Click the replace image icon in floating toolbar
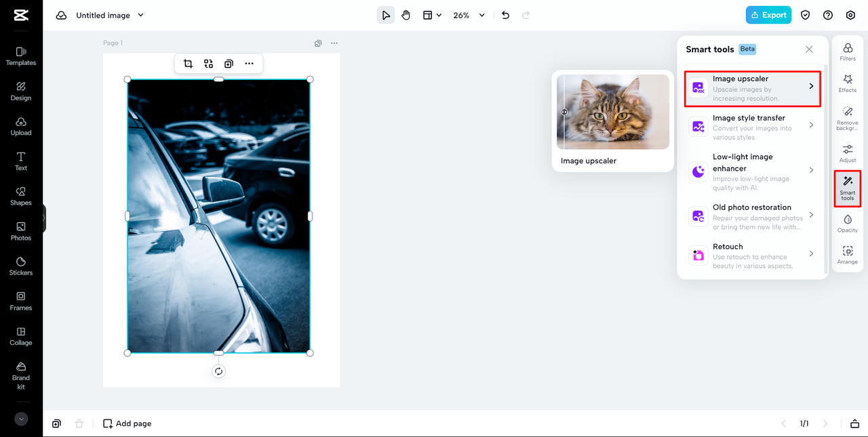Image resolution: width=868 pixels, height=437 pixels. [208, 64]
